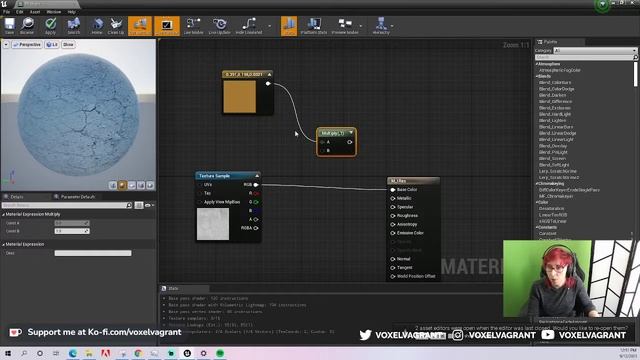Click the viewport Show button
Viewport: 640px width, 360px height.
tap(68, 44)
